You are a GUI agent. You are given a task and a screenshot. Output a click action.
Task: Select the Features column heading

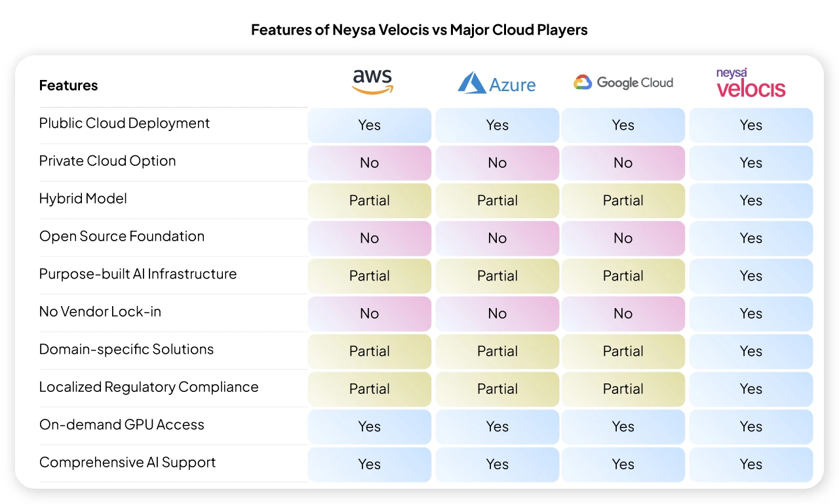[x=68, y=85]
